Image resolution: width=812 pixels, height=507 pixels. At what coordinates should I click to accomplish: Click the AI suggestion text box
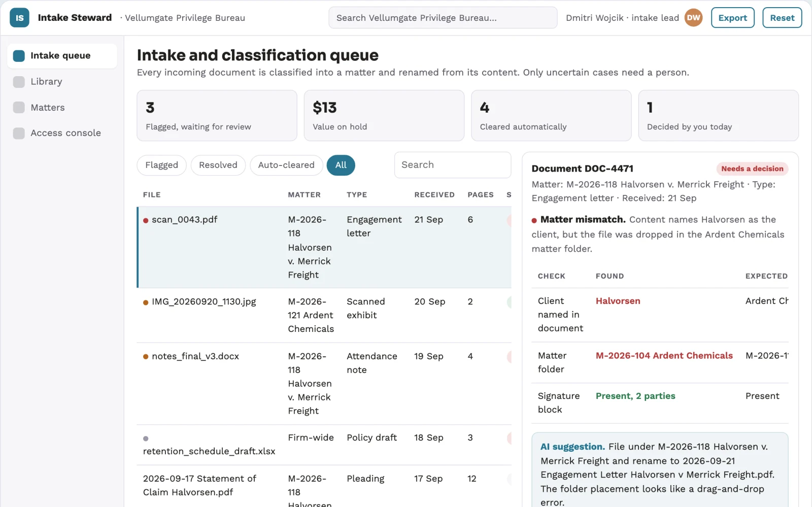660,470
